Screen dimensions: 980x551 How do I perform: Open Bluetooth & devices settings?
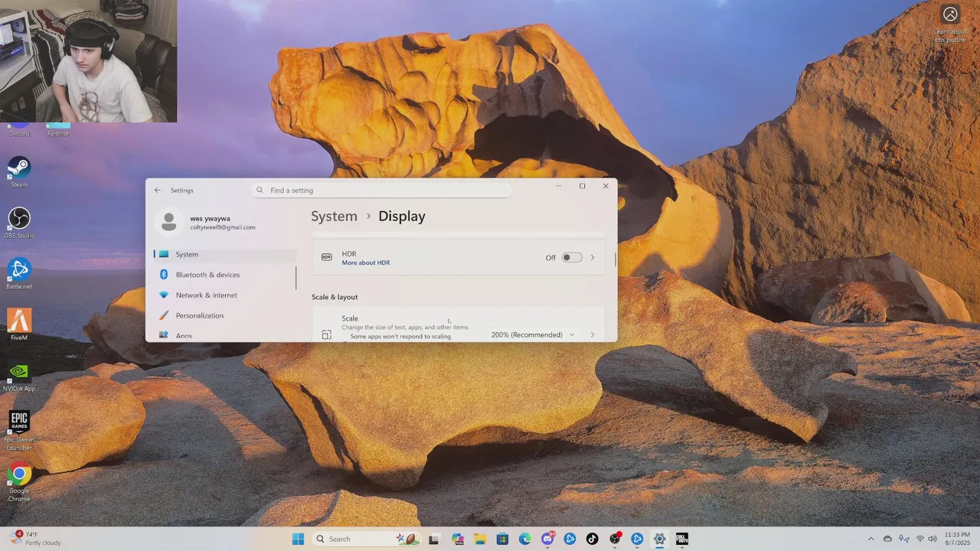[x=224, y=275]
